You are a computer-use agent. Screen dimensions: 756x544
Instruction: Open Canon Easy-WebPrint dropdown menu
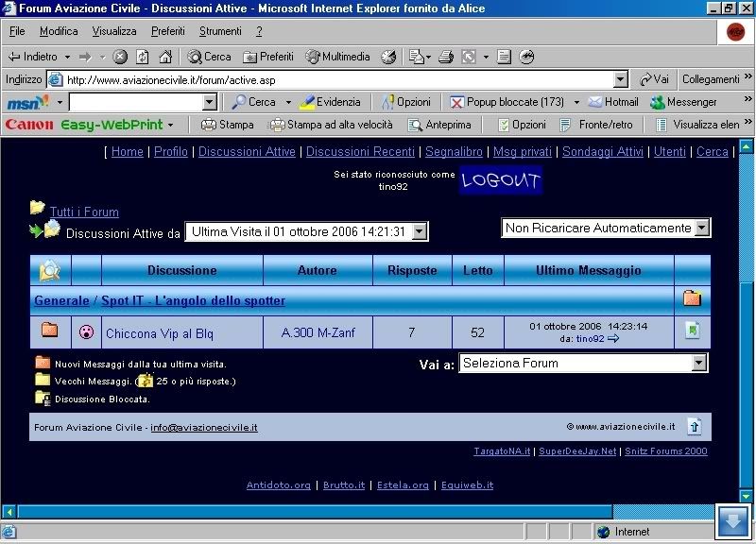tap(170, 125)
